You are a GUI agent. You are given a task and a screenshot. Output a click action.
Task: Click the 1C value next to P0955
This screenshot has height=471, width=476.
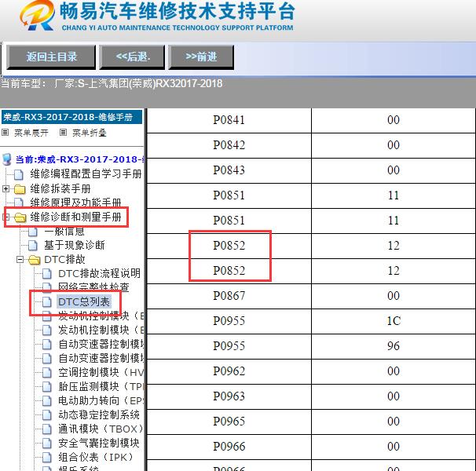394,321
